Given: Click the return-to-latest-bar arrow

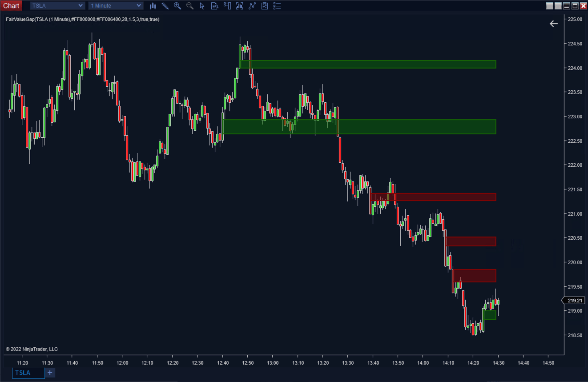Looking at the screenshot, I should [x=553, y=24].
